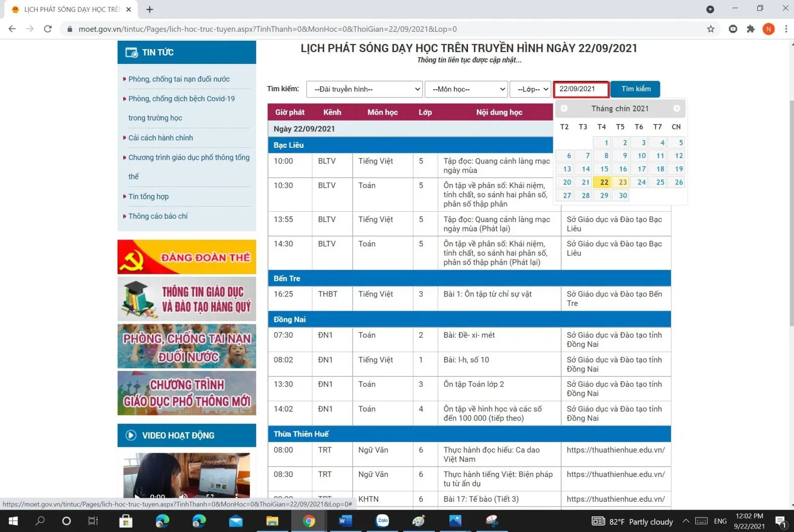
Task: Open Tin tổng hợp link
Action: click(x=148, y=197)
